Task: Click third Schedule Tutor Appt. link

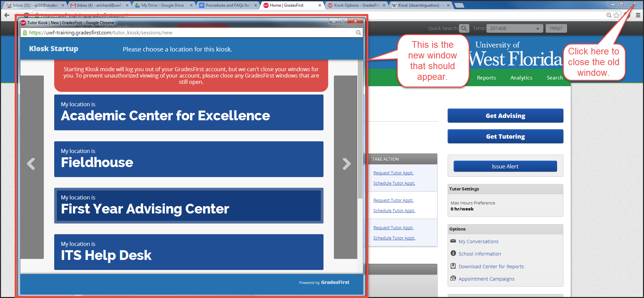Action: click(394, 238)
